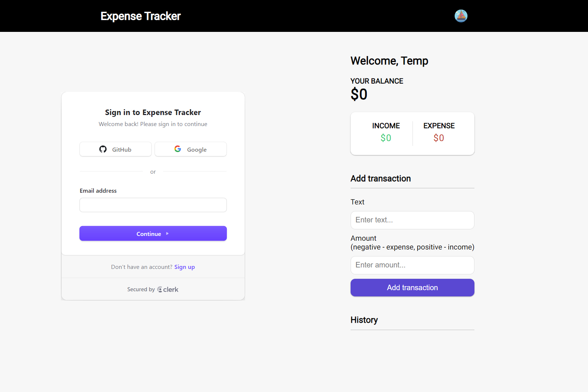Screen dimensions: 588x392
Task: Click the Expense Tracker header title
Action: (x=141, y=16)
